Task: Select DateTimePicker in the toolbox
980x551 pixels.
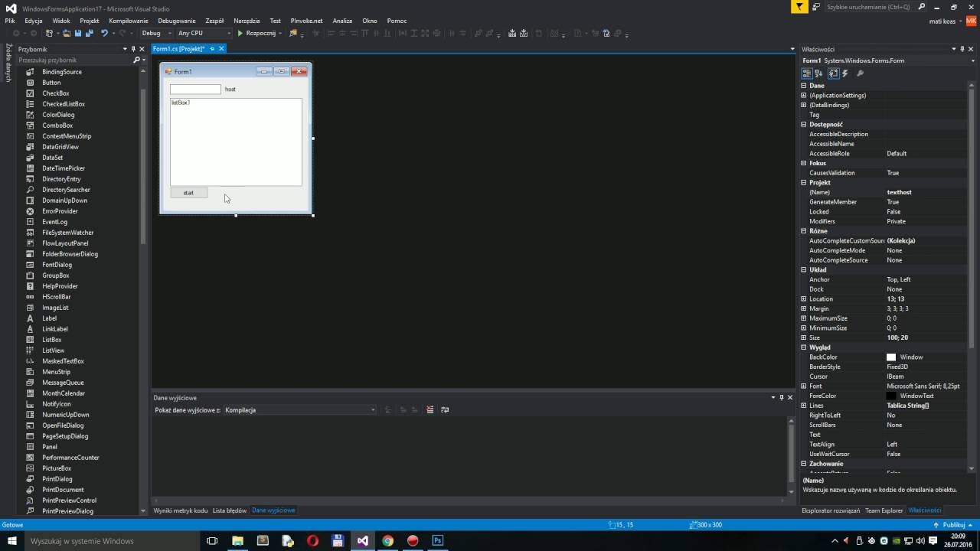Action: pyautogui.click(x=64, y=168)
